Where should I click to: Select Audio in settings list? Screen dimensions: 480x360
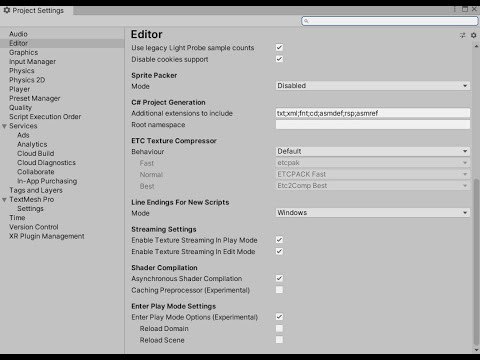(x=18, y=34)
